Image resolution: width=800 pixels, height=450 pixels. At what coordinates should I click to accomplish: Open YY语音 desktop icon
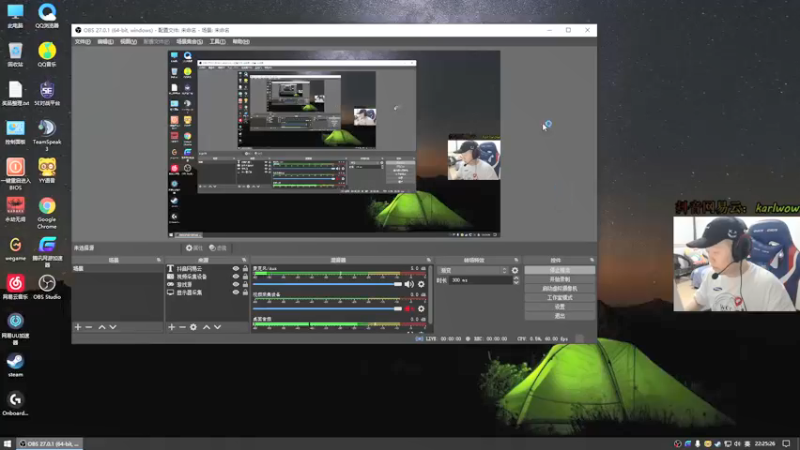47,170
